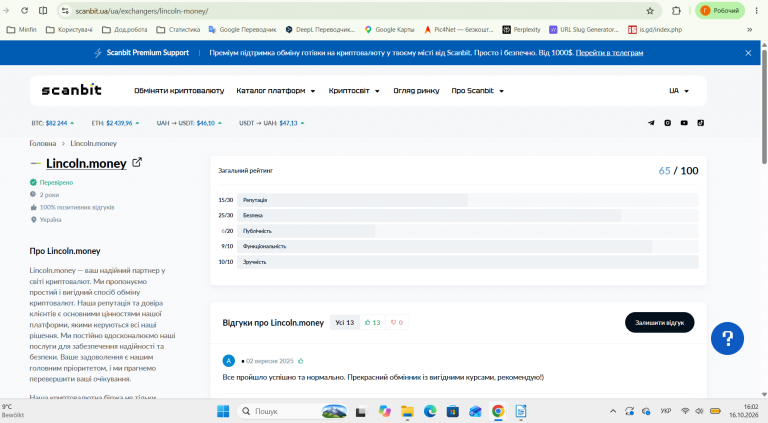Image resolution: width=768 pixels, height=423 pixels.
Task: Show all reviews with Усі 13 filter
Action: tap(345, 323)
